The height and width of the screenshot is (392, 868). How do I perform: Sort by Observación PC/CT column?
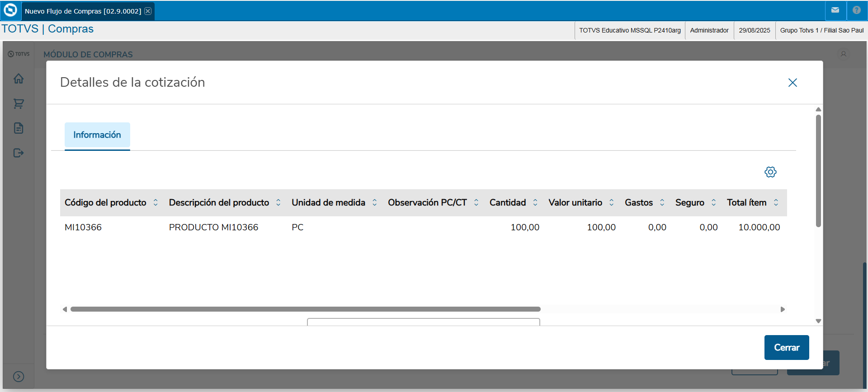[x=476, y=203]
